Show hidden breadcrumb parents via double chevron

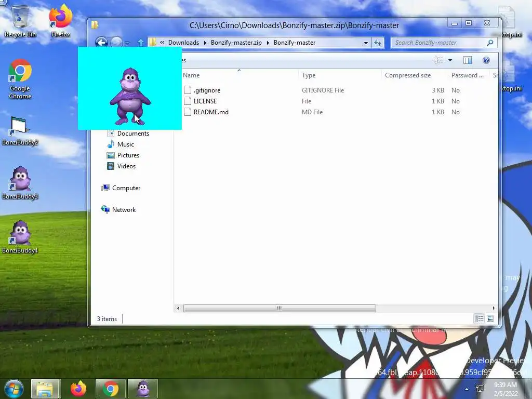click(162, 43)
